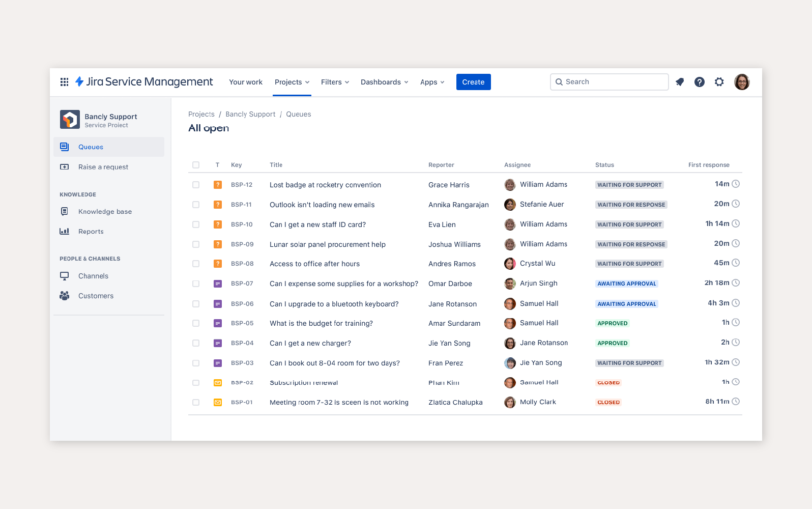Select the checkbox for BSP-05

pyautogui.click(x=196, y=323)
